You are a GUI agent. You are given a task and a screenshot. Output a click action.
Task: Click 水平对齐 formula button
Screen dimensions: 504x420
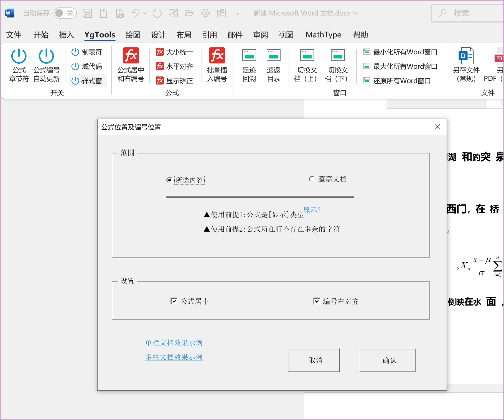[x=175, y=66]
